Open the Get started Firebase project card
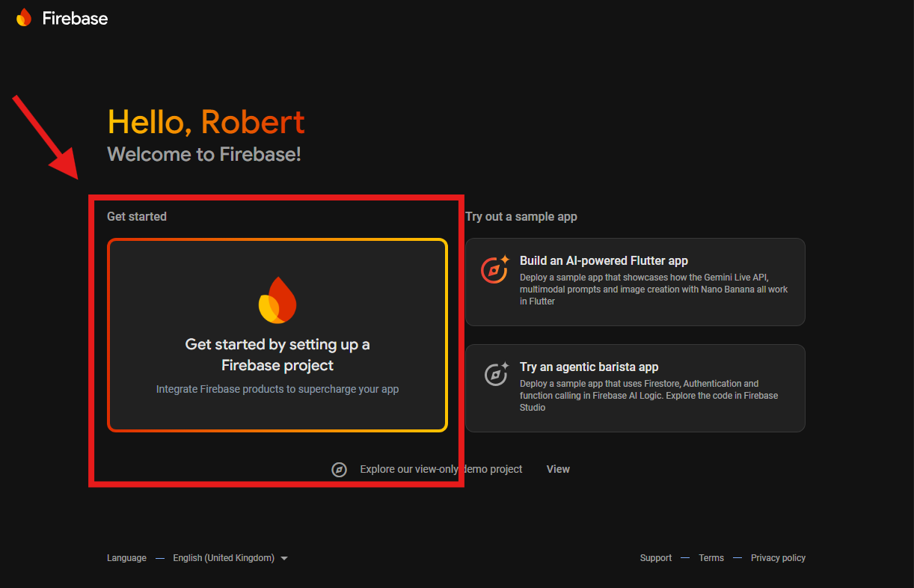 tap(277, 335)
